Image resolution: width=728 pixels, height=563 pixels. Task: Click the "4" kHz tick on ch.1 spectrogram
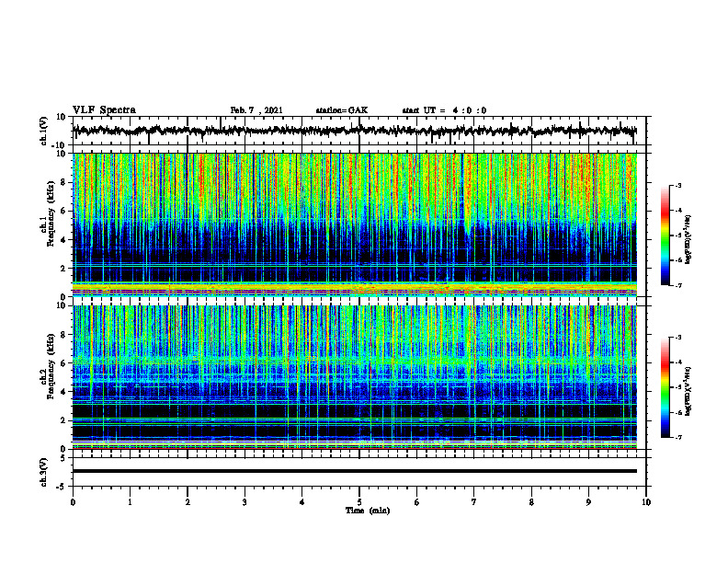coord(63,240)
